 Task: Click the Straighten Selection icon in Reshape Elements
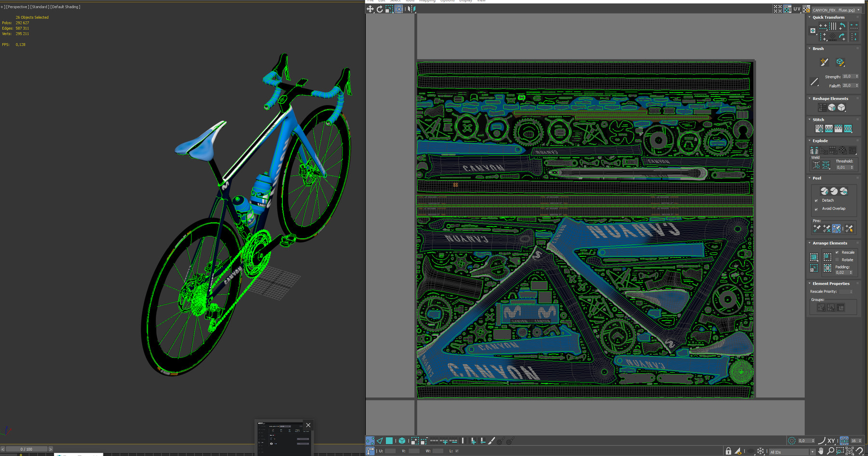pyautogui.click(x=823, y=107)
